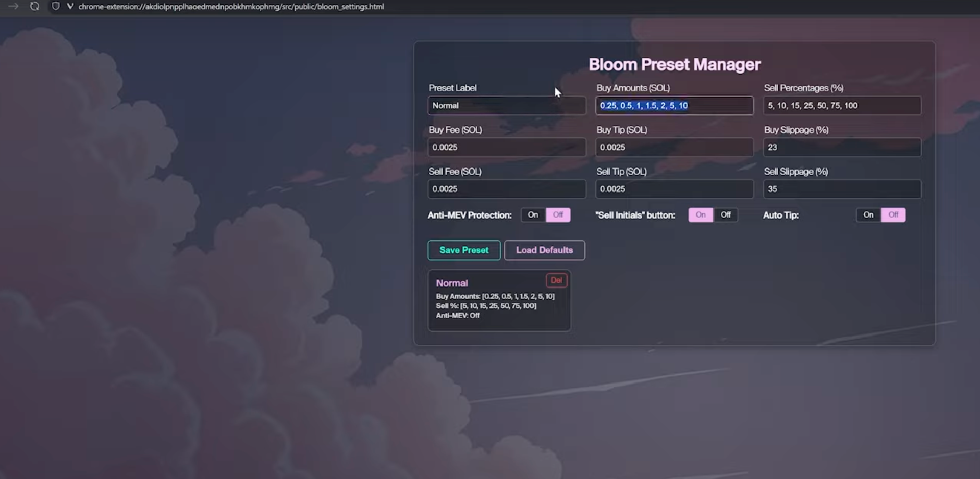Click the Load Defaults button
This screenshot has height=479, width=980.
pyautogui.click(x=544, y=250)
